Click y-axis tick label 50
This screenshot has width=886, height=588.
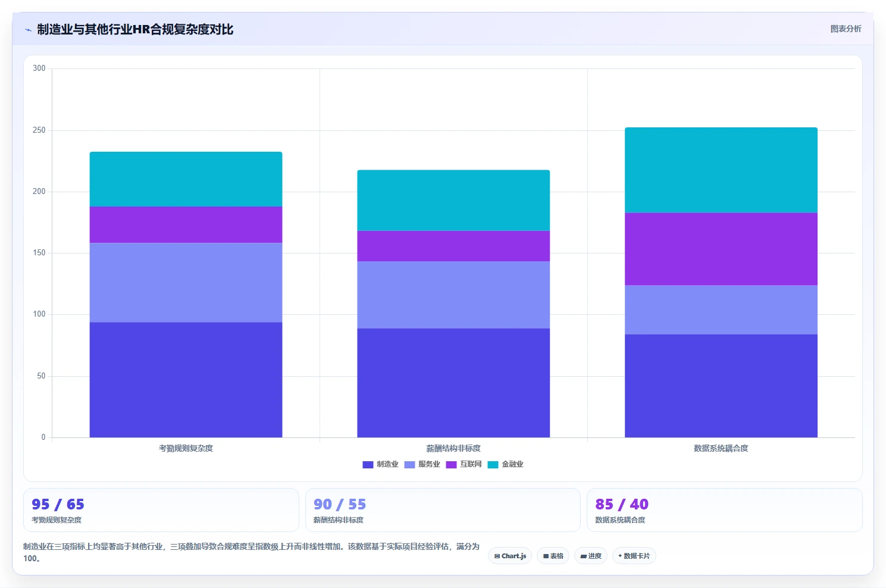[x=41, y=376]
